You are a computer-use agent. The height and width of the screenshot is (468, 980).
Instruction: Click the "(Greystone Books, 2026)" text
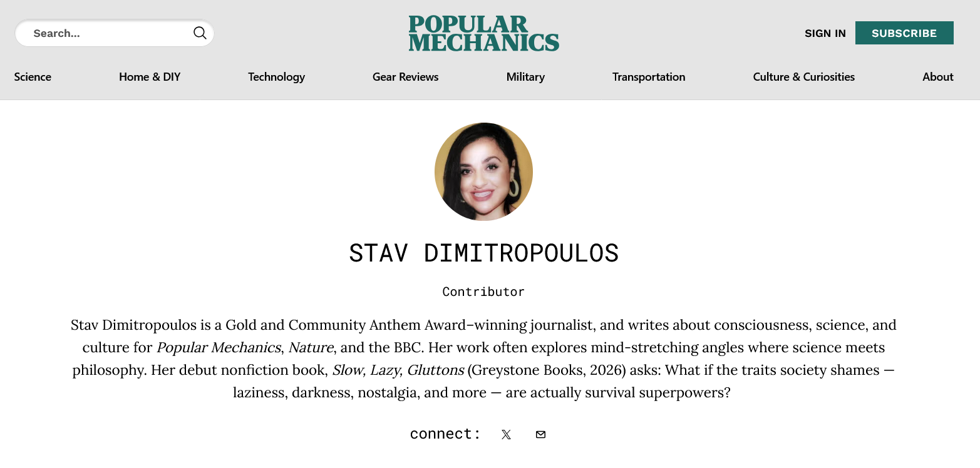point(547,370)
